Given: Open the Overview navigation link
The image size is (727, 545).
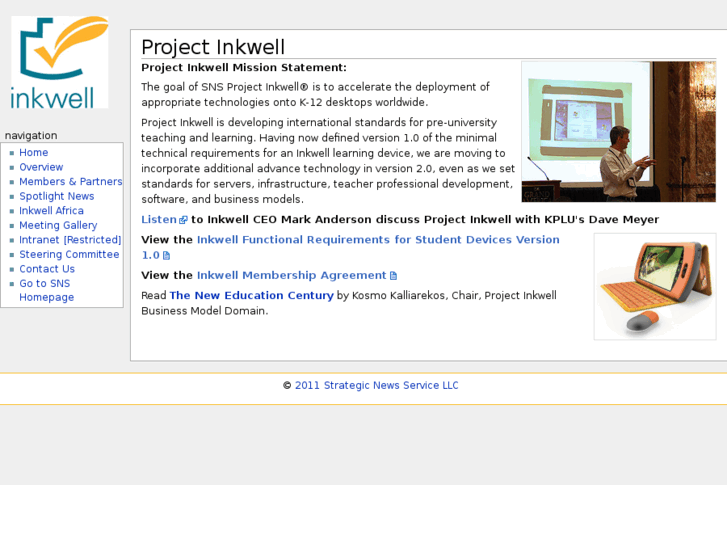Looking at the screenshot, I should (x=41, y=167).
